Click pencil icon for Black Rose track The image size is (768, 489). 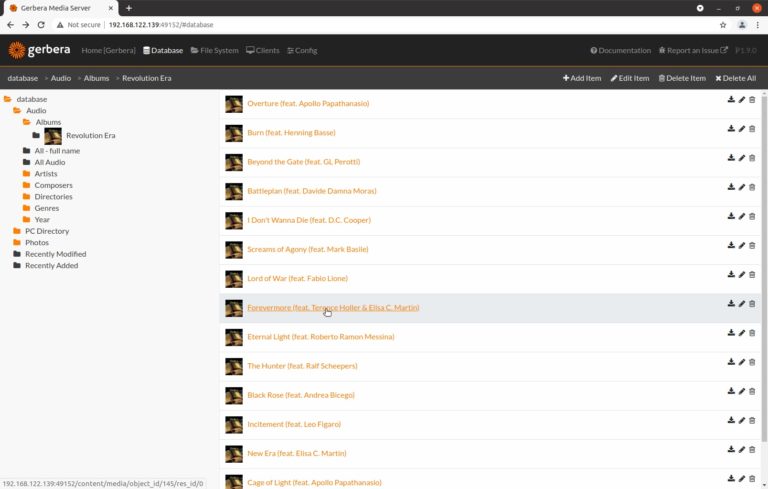click(x=742, y=391)
